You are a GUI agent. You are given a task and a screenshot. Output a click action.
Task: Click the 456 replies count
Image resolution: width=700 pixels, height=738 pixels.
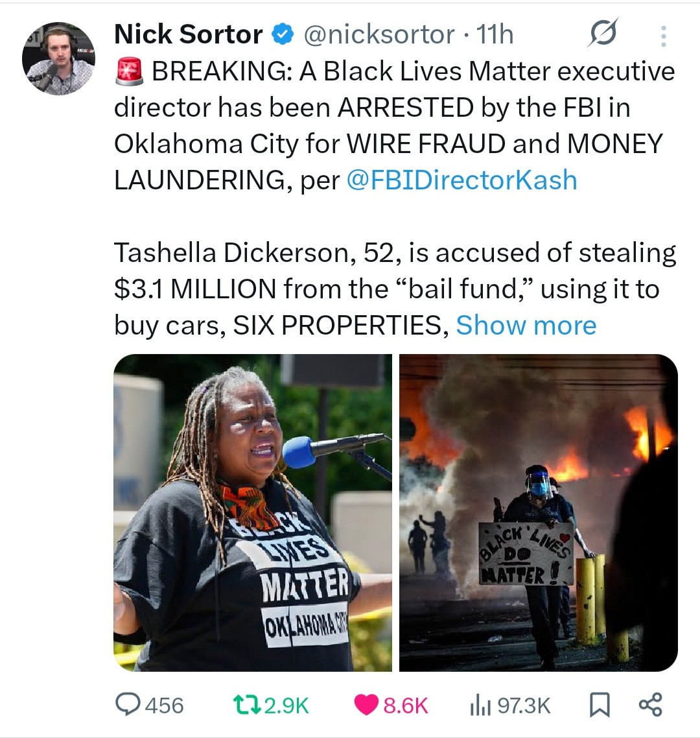tap(164, 706)
